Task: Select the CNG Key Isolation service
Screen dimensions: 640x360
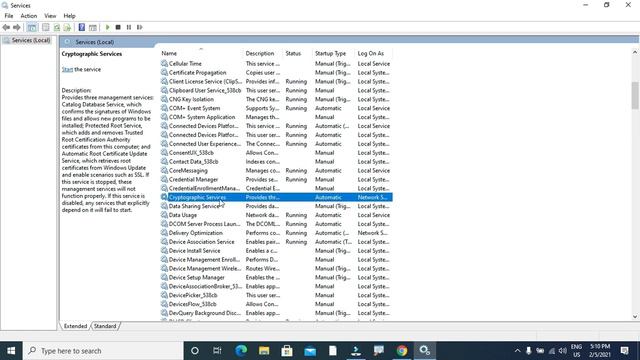Action: [276, 99]
